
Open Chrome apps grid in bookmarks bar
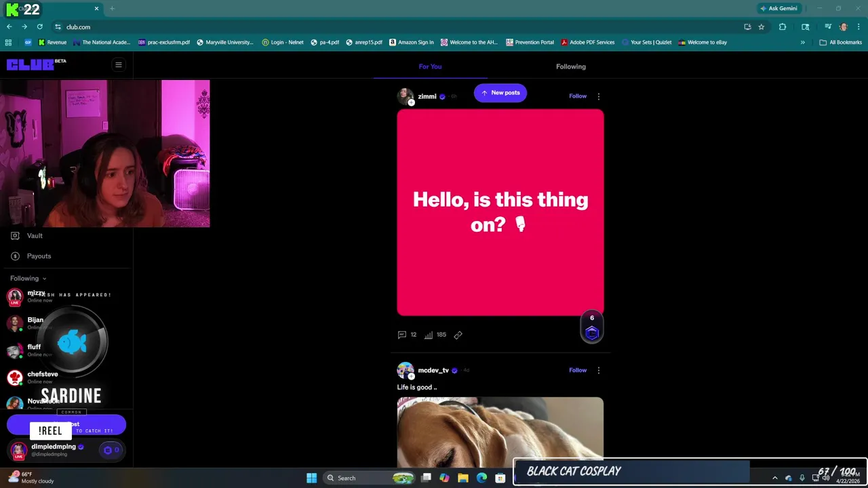8,42
